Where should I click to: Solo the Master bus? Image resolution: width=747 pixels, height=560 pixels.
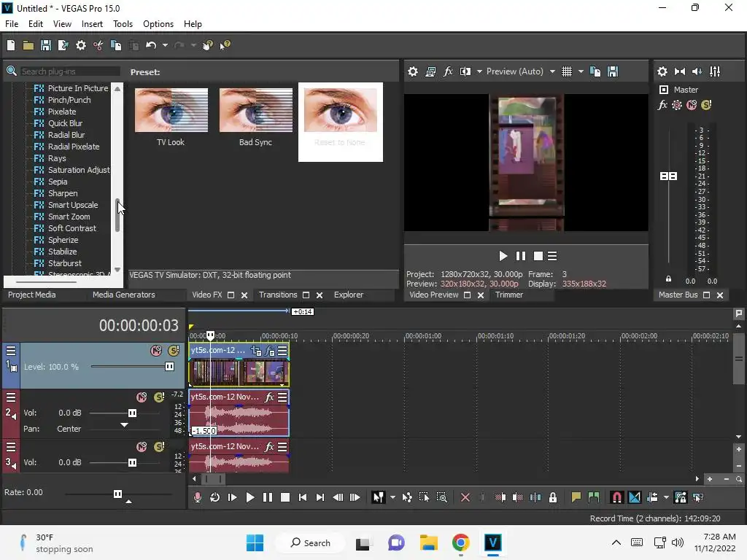coord(706,105)
